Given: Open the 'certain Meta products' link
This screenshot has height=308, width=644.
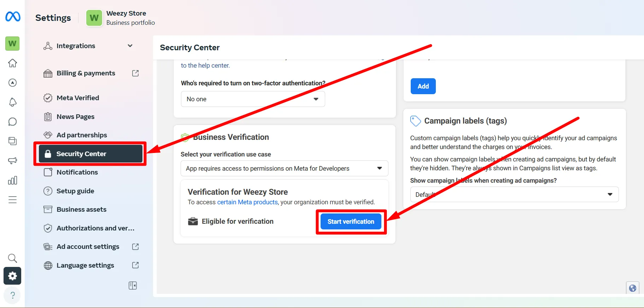Looking at the screenshot, I should [x=247, y=202].
